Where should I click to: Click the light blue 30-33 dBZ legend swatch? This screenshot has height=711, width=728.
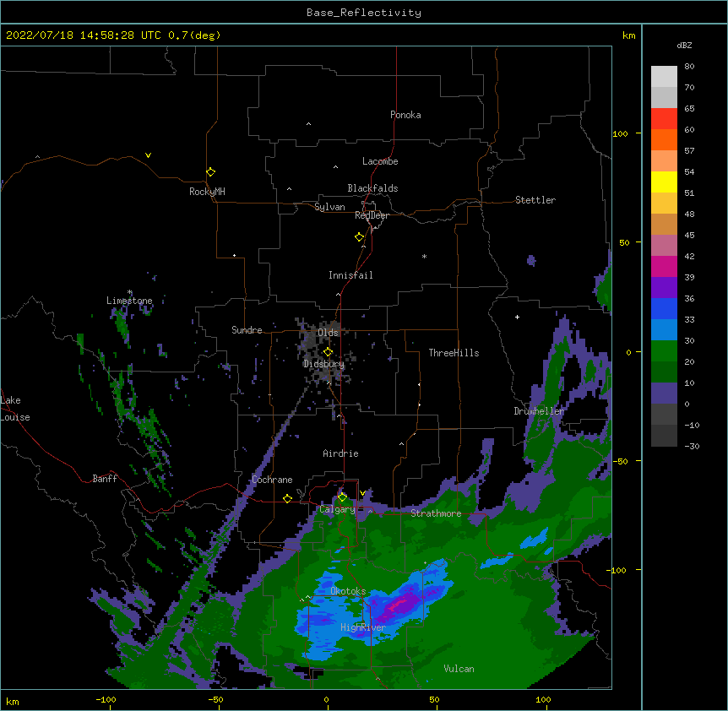click(664, 330)
